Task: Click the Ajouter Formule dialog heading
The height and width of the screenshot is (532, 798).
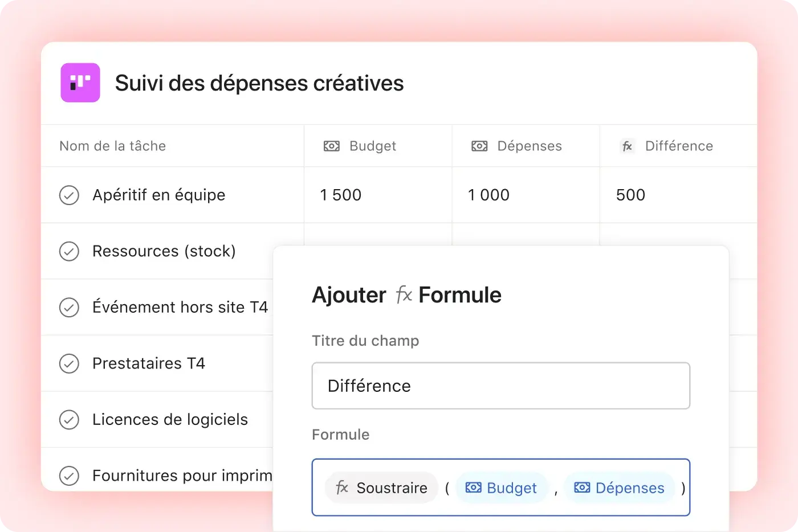Action: click(x=407, y=295)
